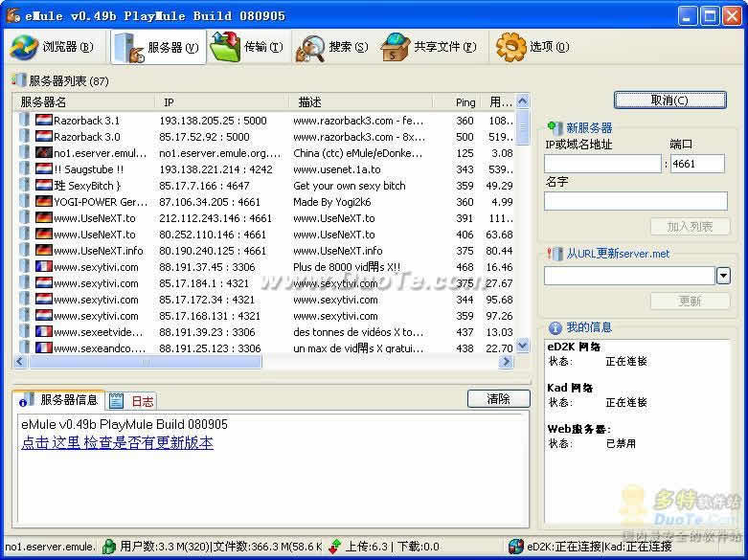Sort by the 服务器名 column header
The width and height of the screenshot is (748, 560).
[x=84, y=102]
